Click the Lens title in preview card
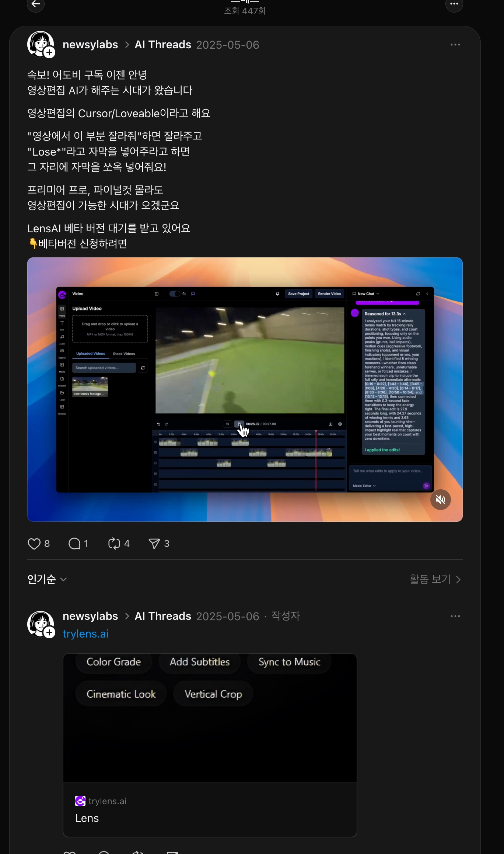504x854 pixels. 87,818
